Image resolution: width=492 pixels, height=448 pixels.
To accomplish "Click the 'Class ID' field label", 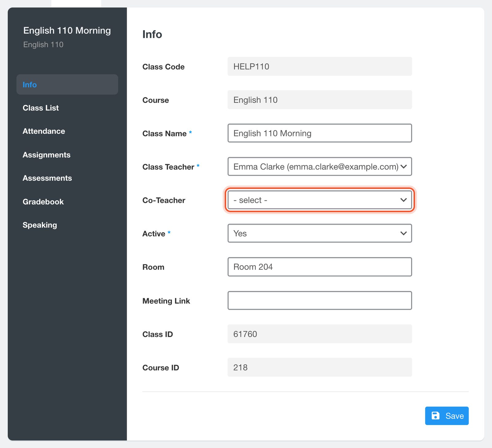I will 157,334.
